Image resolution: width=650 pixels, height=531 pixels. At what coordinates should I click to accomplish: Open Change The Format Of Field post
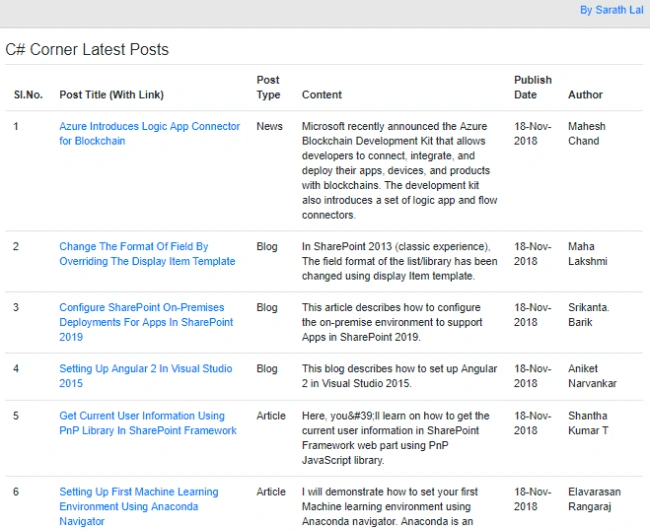[x=147, y=254]
